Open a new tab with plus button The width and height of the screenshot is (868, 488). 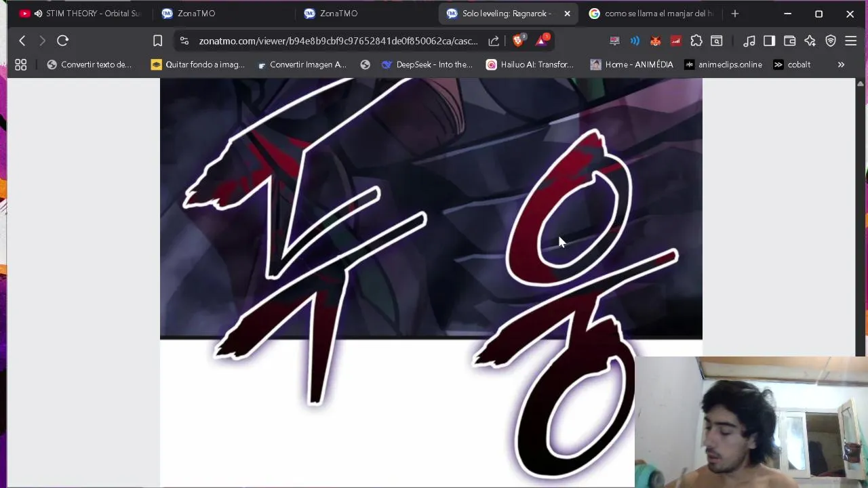point(734,14)
